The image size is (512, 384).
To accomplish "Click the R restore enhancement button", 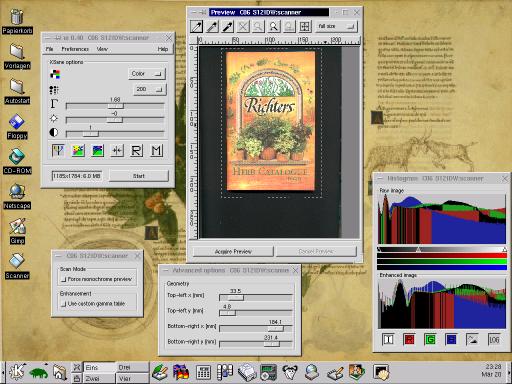I will click(x=137, y=151).
